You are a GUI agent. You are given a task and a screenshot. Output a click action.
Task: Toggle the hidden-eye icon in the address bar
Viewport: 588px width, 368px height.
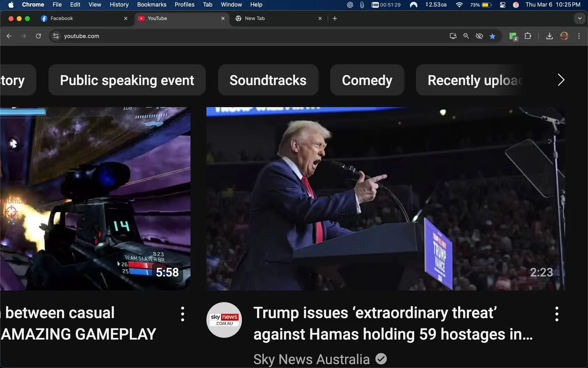479,36
